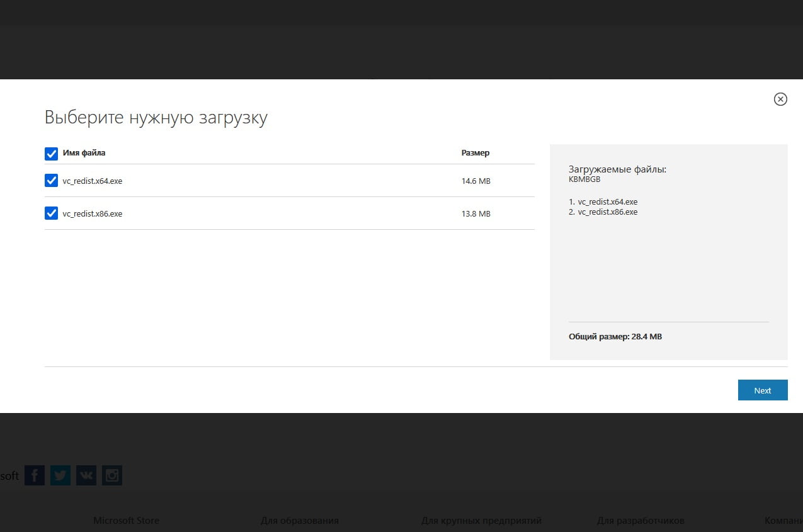Click the 'Загружаемые файлы:' heading
The height and width of the screenshot is (532, 803).
[617, 169]
